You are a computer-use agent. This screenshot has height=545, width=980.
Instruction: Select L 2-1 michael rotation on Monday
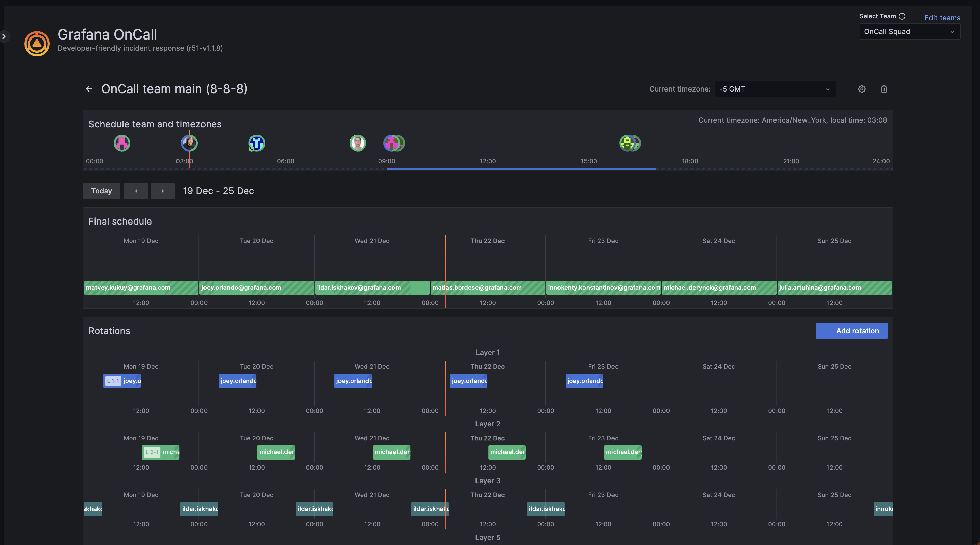click(160, 452)
